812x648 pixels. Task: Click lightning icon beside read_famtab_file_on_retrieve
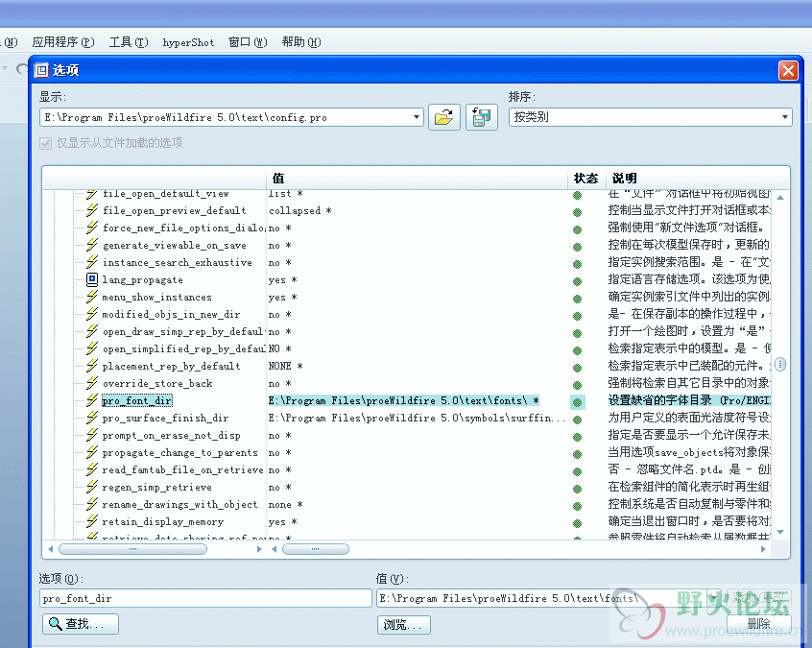tap(91, 469)
